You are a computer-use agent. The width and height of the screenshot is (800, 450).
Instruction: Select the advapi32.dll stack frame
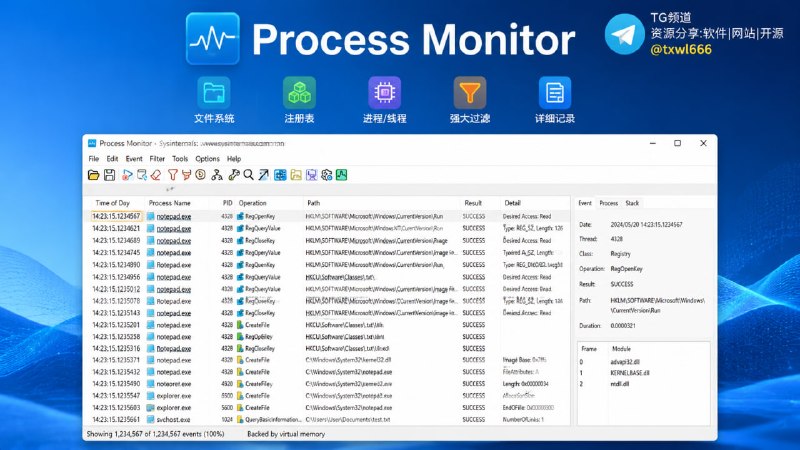click(x=624, y=362)
